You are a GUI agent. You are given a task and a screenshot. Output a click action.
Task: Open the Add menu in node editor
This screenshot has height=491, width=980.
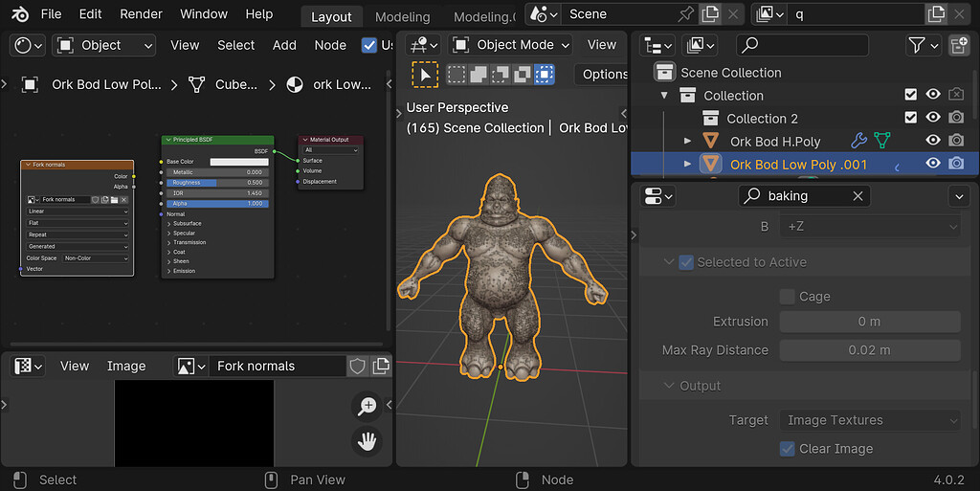(284, 45)
